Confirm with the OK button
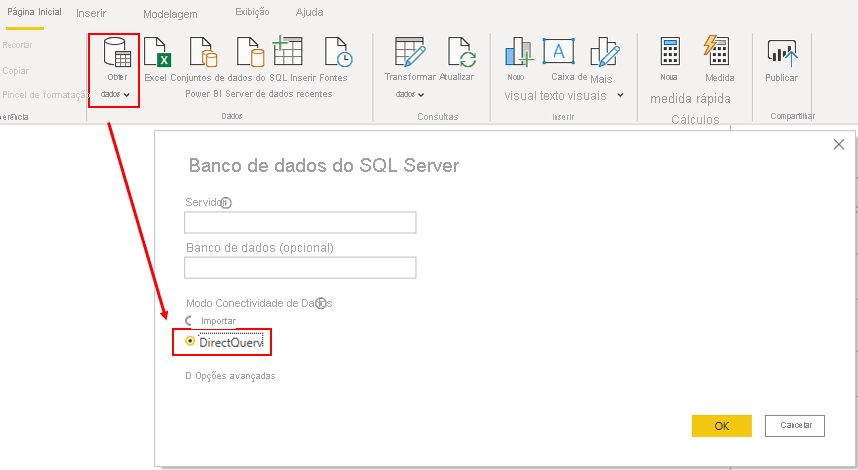The width and height of the screenshot is (858, 470). tap(722, 426)
